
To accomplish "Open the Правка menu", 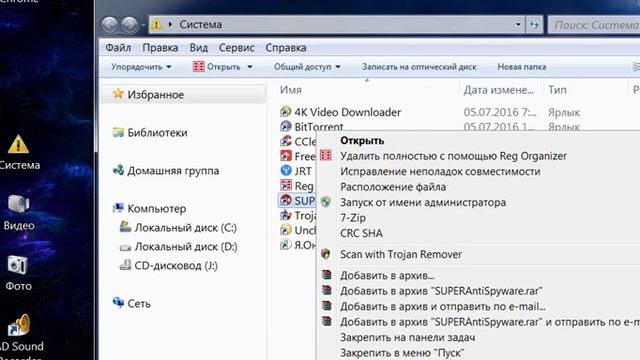I will pyautogui.click(x=160, y=48).
